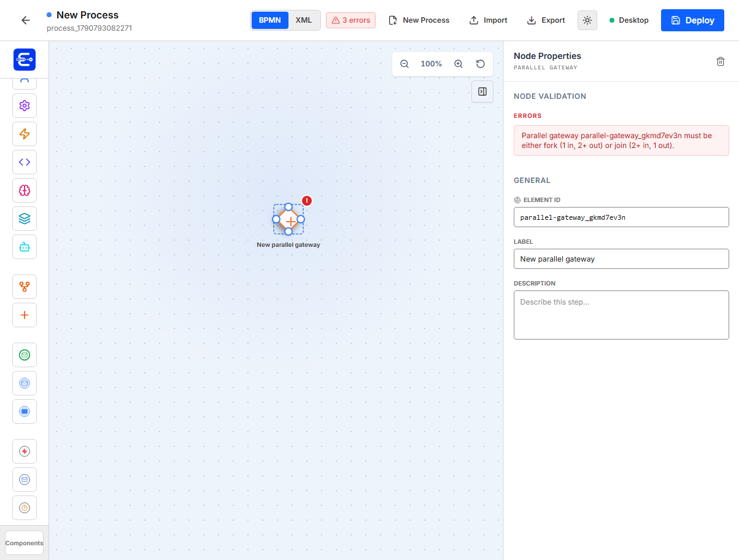Select the orange plus parallel gateway tool

[25, 315]
